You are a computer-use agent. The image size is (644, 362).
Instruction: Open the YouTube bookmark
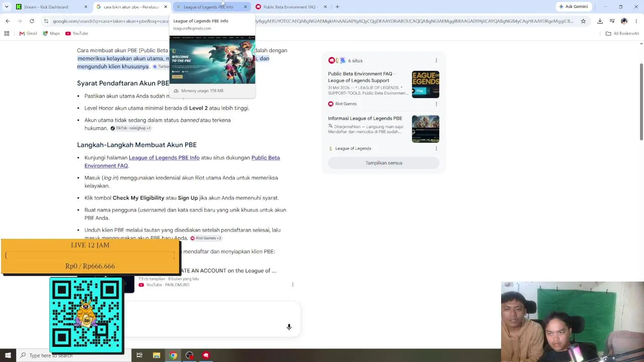[76, 33]
